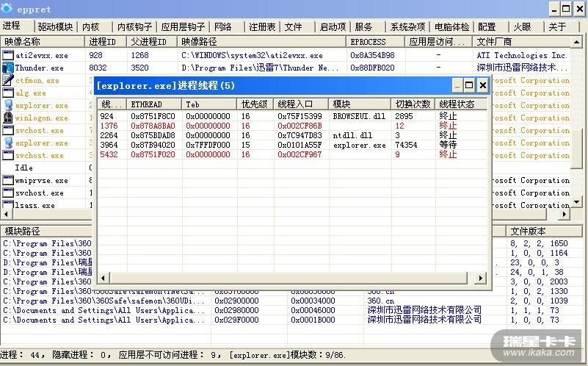Maximize the explorer.exe thread dialog
Image resolution: width=588 pixels, height=366 pixels.
(469, 85)
